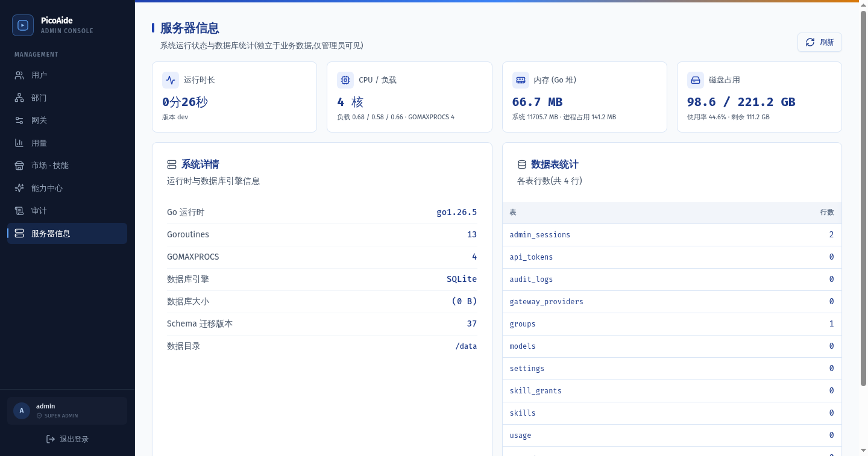868x456 pixels.
Task: Click the 行数 column header
Action: 827,213
